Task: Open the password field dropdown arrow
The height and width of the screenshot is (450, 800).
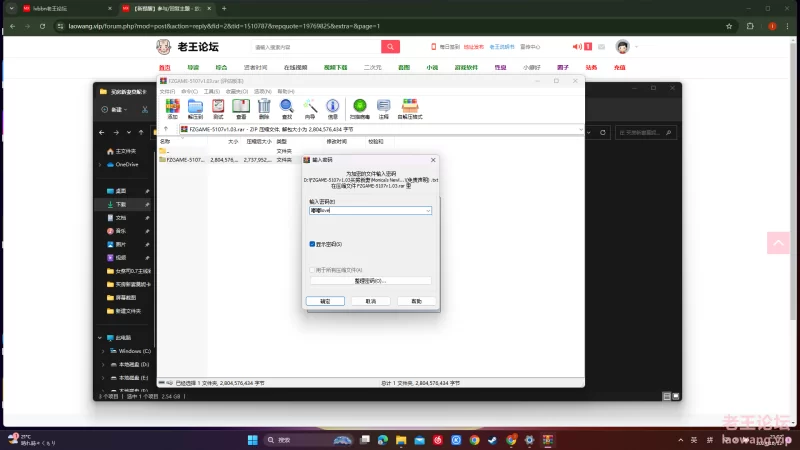Action: click(428, 210)
